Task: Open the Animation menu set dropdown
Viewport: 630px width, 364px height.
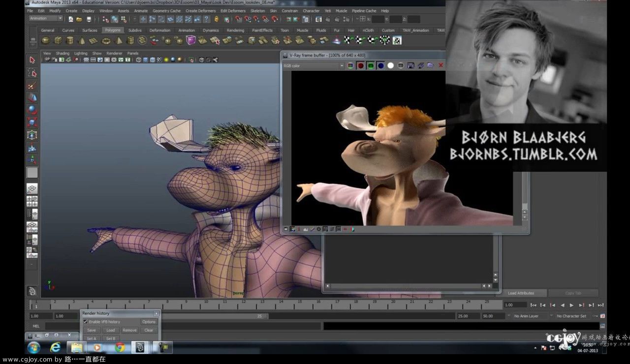Action: pos(46,19)
